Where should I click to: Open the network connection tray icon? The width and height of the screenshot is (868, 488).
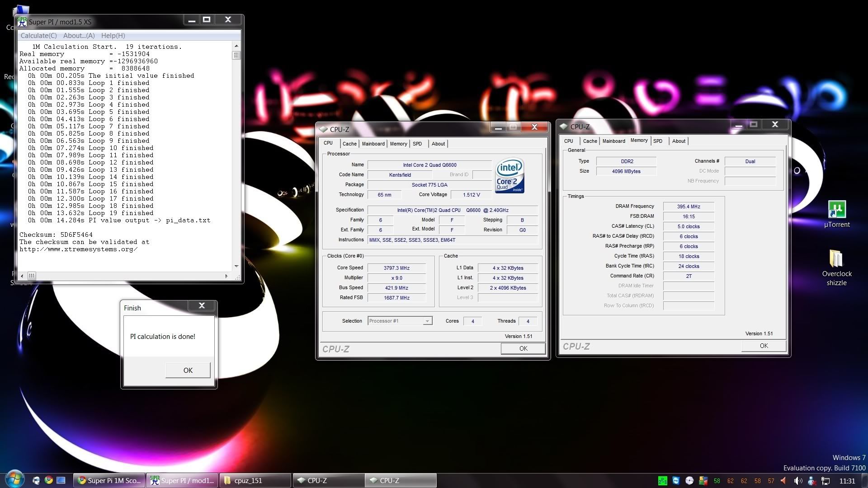click(x=825, y=481)
